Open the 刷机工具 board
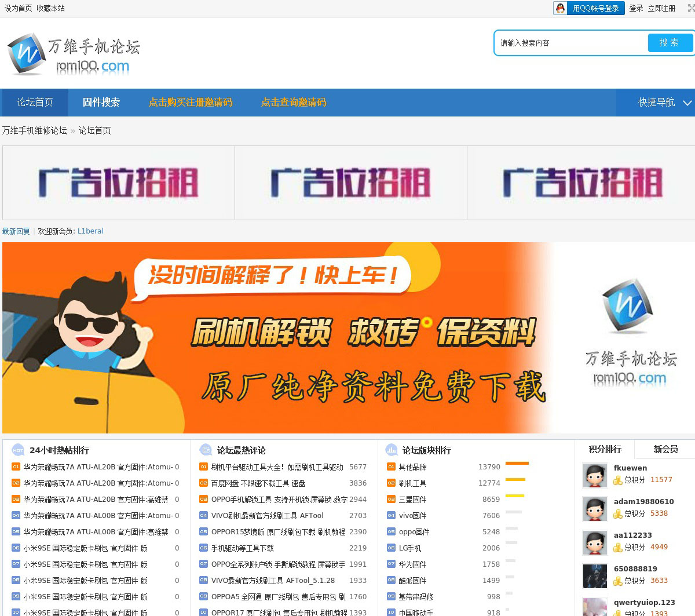The image size is (695, 616). tap(412, 483)
